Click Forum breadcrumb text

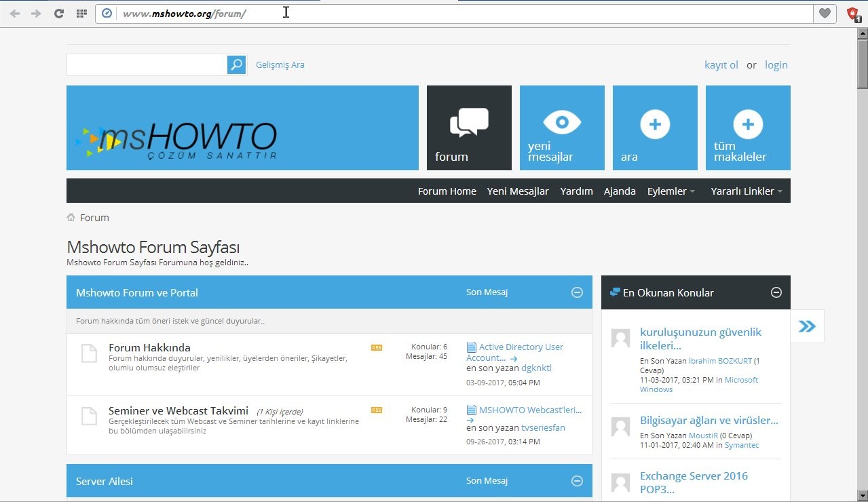94,218
